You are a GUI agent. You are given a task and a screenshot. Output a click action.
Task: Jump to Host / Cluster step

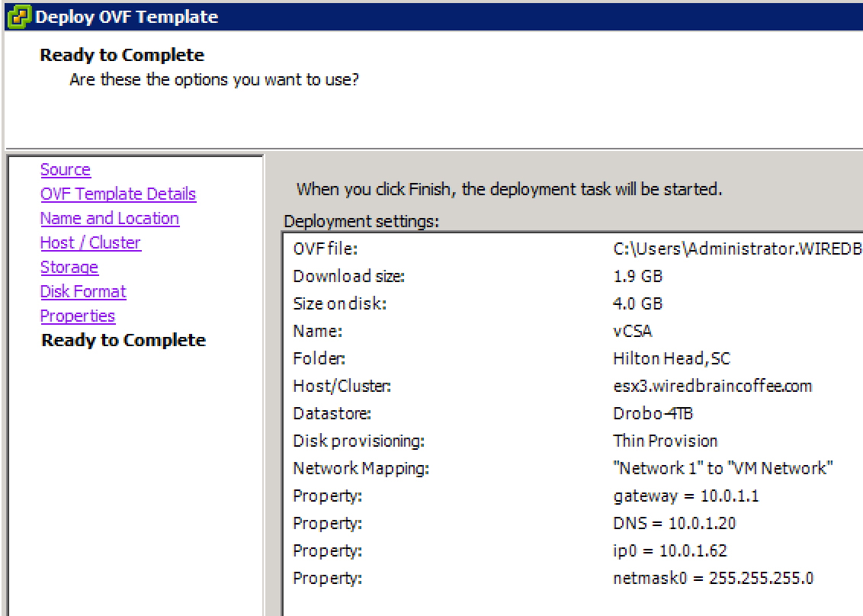pyautogui.click(x=91, y=242)
